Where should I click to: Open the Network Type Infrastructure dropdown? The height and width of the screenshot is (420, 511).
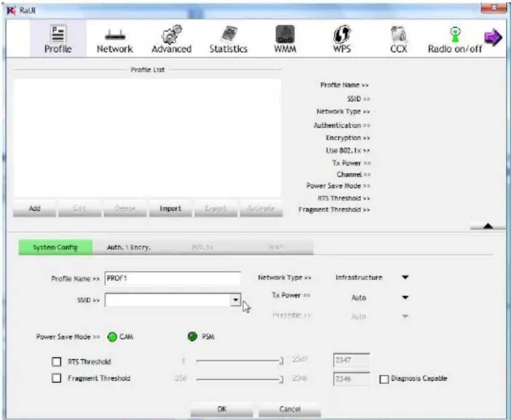pos(405,277)
